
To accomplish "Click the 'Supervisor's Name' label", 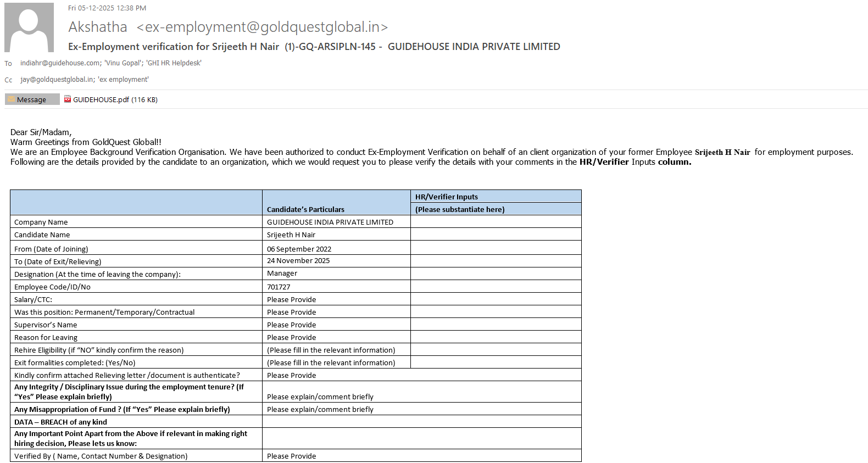I will 46,325.
